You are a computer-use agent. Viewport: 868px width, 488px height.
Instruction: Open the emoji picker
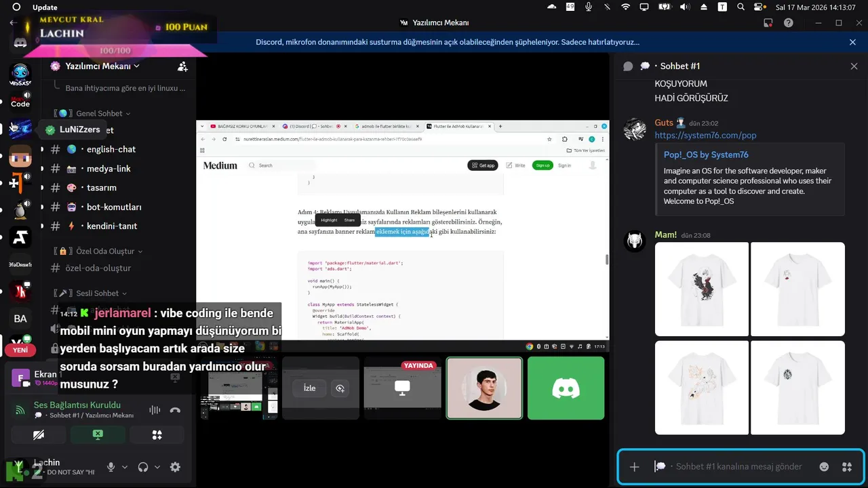[824, 466]
